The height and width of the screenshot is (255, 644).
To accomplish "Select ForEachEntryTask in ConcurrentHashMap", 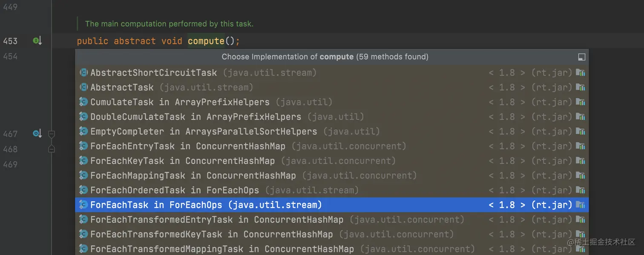I will (x=332, y=146).
